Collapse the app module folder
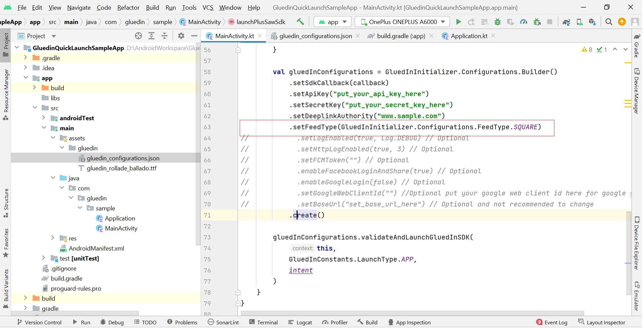Viewport: 644px width, 328px height. [25, 78]
